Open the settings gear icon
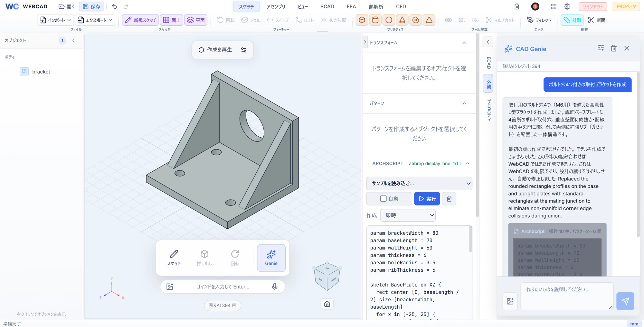 pos(567,6)
